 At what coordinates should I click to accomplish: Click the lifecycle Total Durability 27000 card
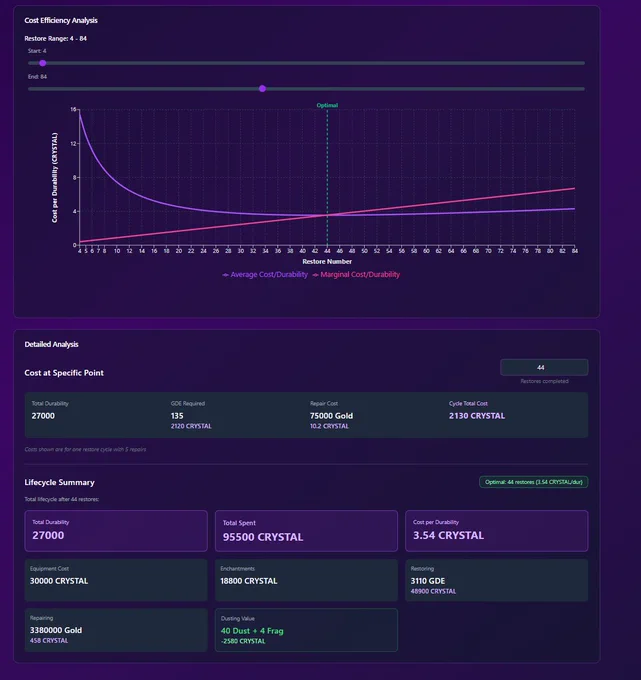click(116, 531)
